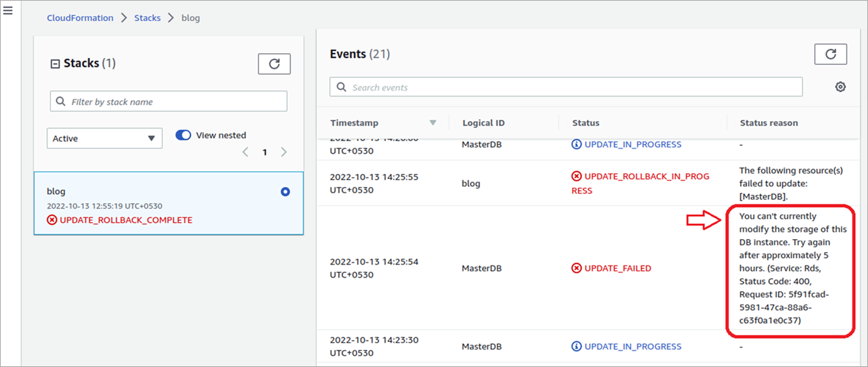This screenshot has height=367, width=868.
Task: Open CloudFormation breadcrumb link
Action: [x=80, y=18]
